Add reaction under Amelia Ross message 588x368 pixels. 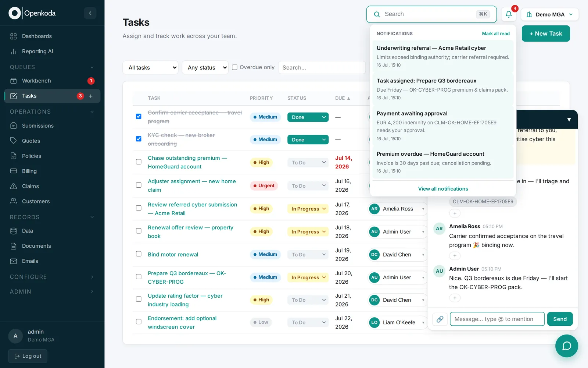(455, 256)
